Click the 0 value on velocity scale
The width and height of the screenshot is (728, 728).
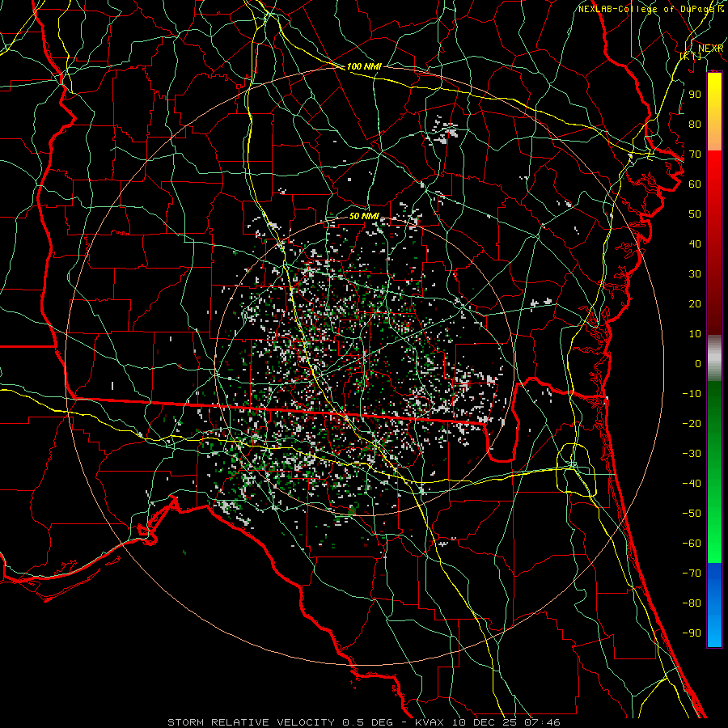tap(698, 363)
